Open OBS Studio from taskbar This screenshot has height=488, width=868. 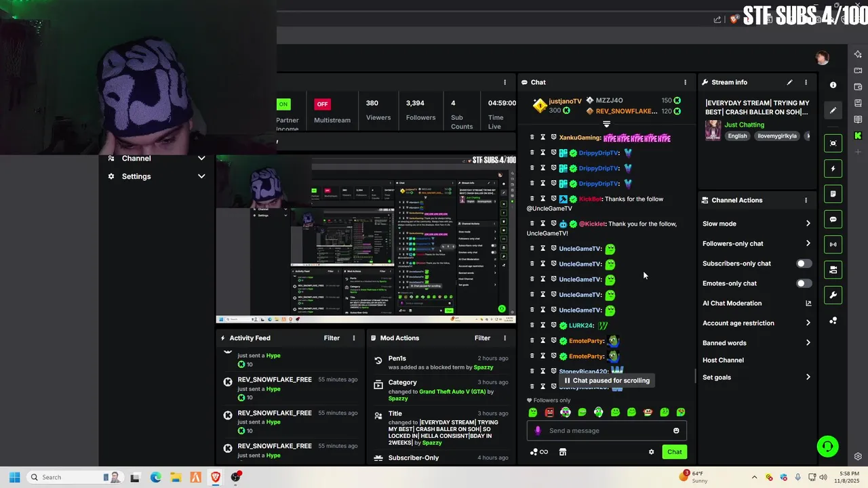click(x=236, y=477)
